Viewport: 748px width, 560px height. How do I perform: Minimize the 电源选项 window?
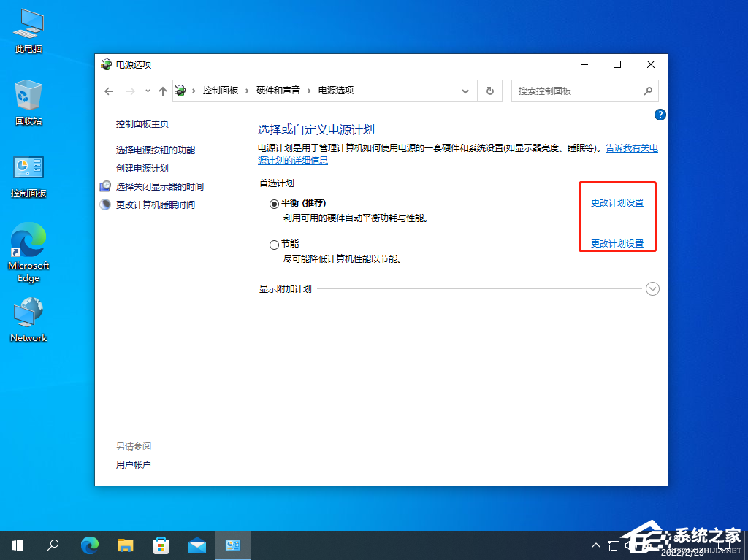pos(584,64)
